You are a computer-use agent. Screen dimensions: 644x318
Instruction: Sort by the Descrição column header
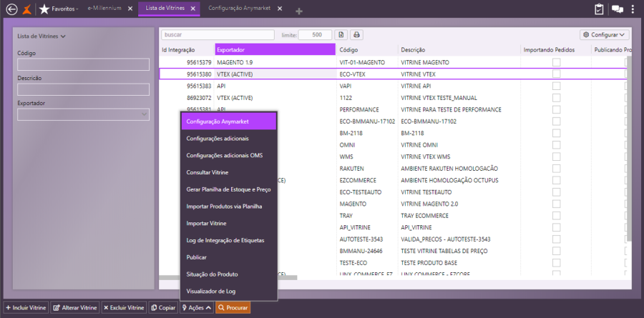459,49
